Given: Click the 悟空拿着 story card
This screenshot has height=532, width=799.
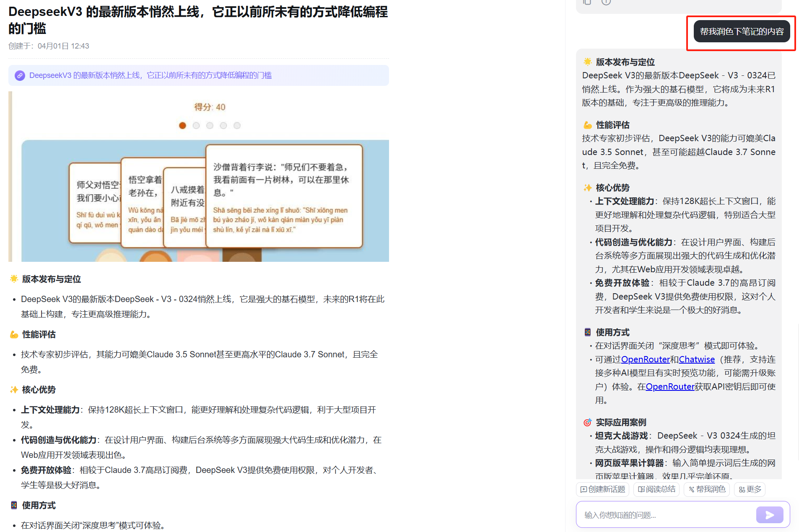Looking at the screenshot, I should click(142, 203).
